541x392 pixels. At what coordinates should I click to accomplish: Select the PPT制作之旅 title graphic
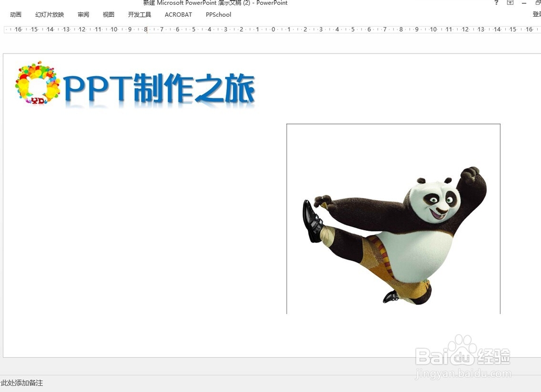pos(159,89)
